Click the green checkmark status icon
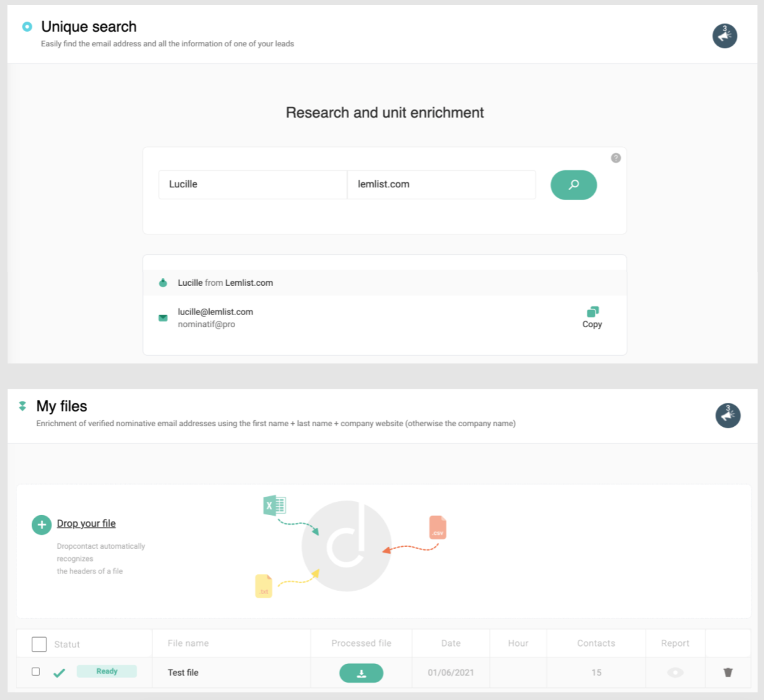This screenshot has width=764, height=700. [x=59, y=673]
